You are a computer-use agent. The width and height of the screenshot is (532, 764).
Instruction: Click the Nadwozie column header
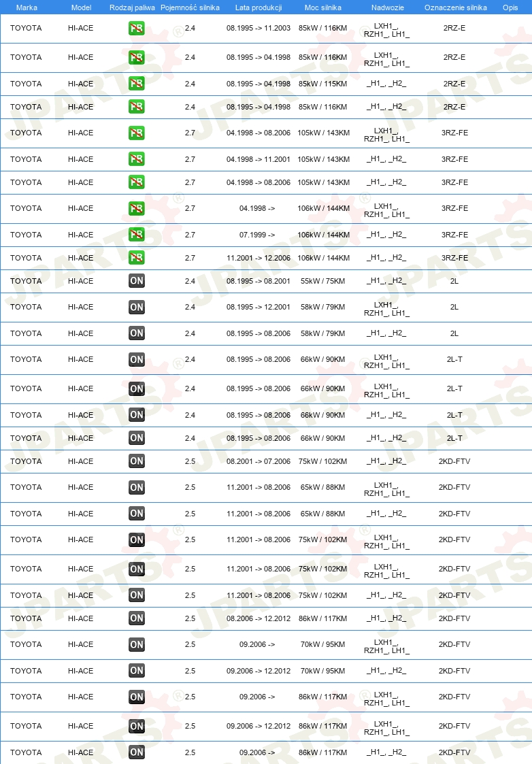coord(387,7)
